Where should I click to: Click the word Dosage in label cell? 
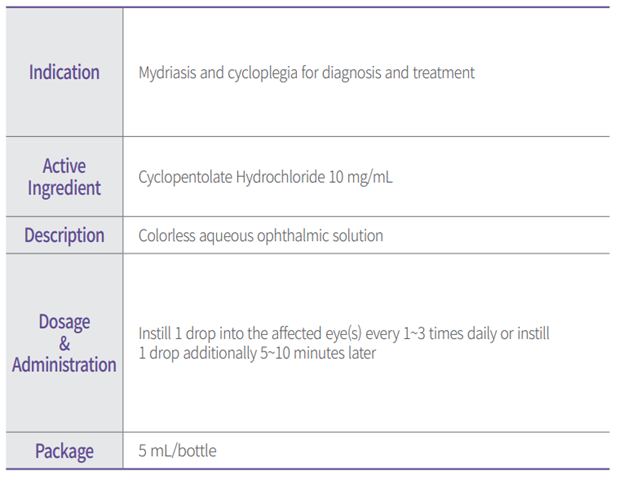(x=64, y=322)
